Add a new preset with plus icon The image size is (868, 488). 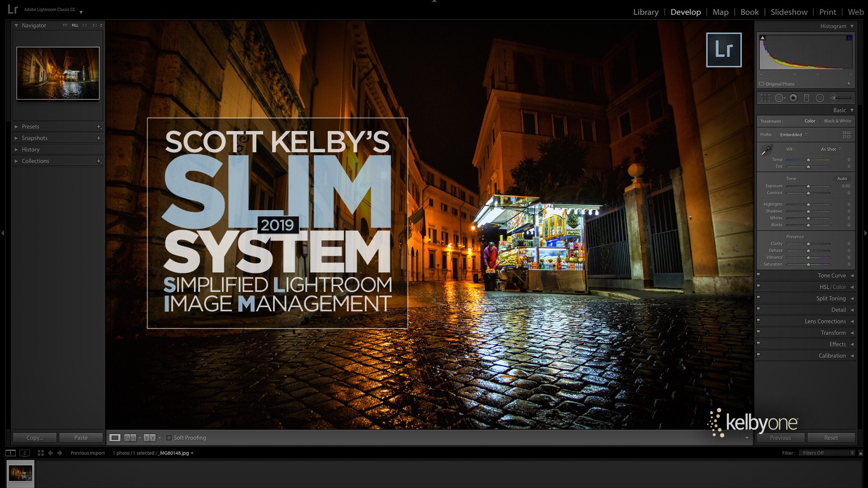point(99,127)
